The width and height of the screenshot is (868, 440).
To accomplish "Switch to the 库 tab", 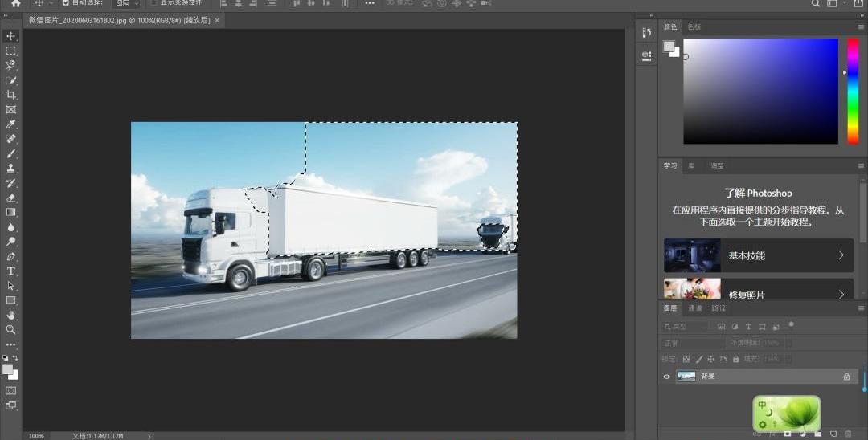I will point(691,166).
